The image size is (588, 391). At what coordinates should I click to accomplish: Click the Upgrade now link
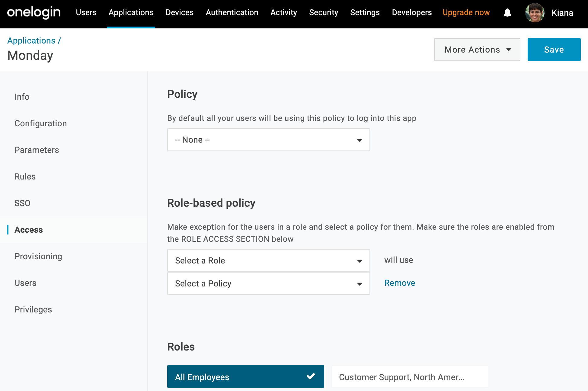(466, 12)
